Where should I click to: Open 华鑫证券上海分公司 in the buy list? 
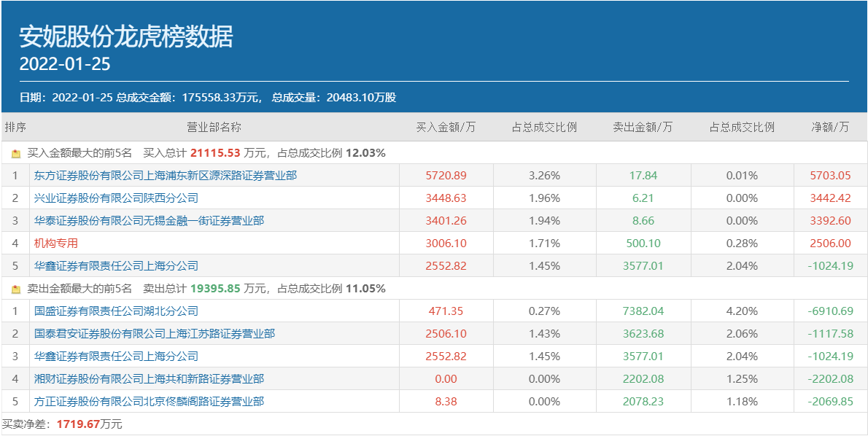click(x=116, y=266)
